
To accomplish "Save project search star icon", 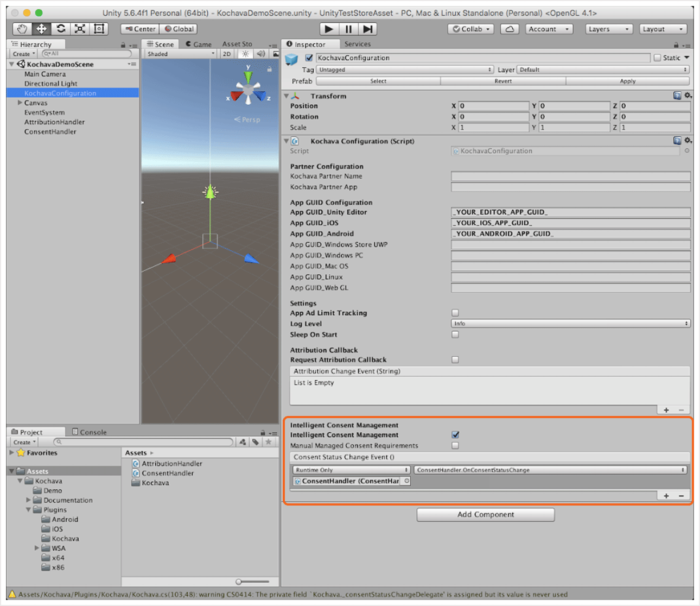I will click(268, 442).
